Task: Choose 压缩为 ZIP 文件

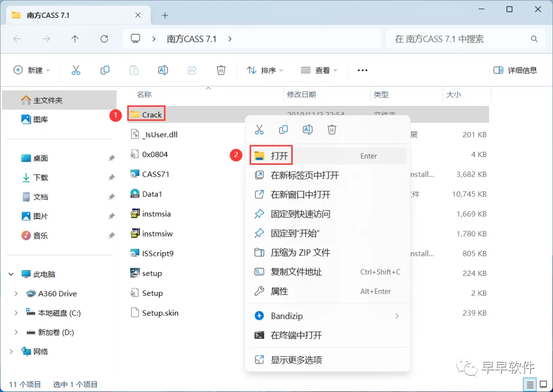Action: (328, 252)
